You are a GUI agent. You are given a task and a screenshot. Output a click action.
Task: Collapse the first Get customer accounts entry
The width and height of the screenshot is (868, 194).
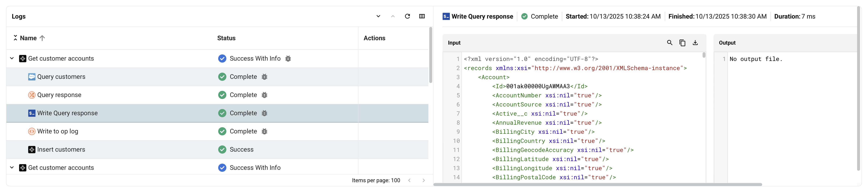11,58
